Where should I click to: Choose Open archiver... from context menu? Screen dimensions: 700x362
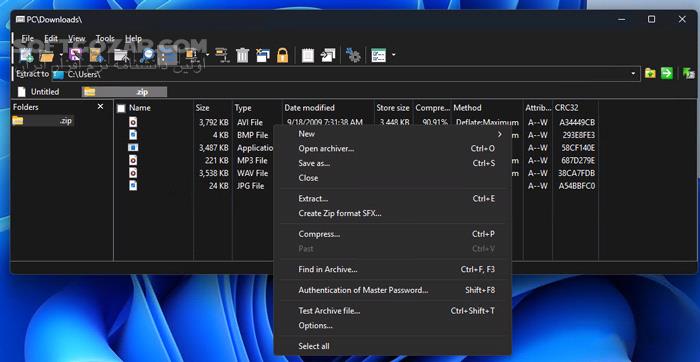(392, 149)
